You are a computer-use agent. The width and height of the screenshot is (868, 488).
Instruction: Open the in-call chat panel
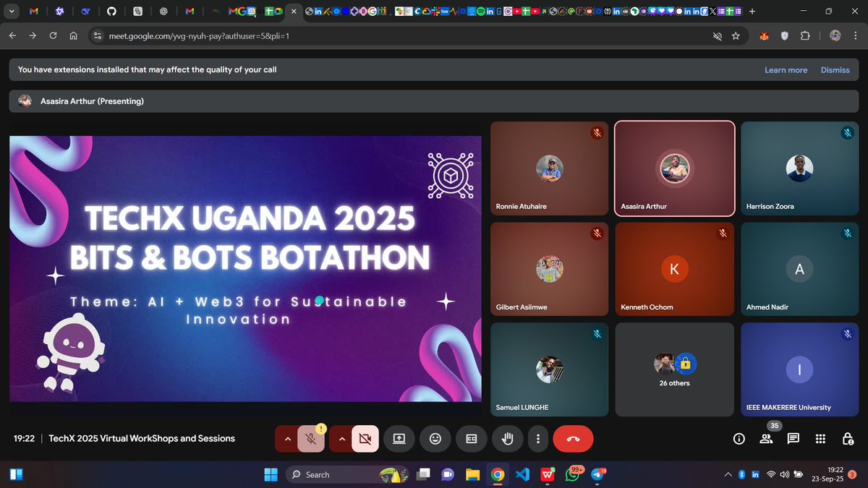(793, 438)
